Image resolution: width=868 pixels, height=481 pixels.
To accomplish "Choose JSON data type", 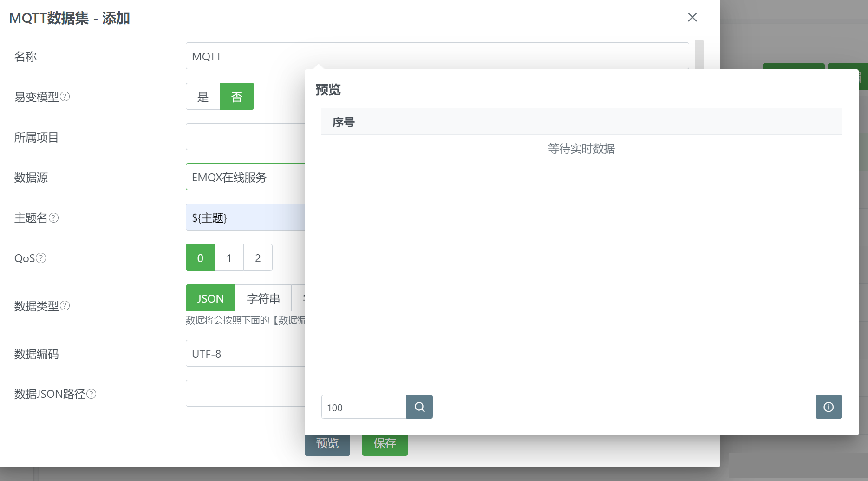I will tap(210, 298).
